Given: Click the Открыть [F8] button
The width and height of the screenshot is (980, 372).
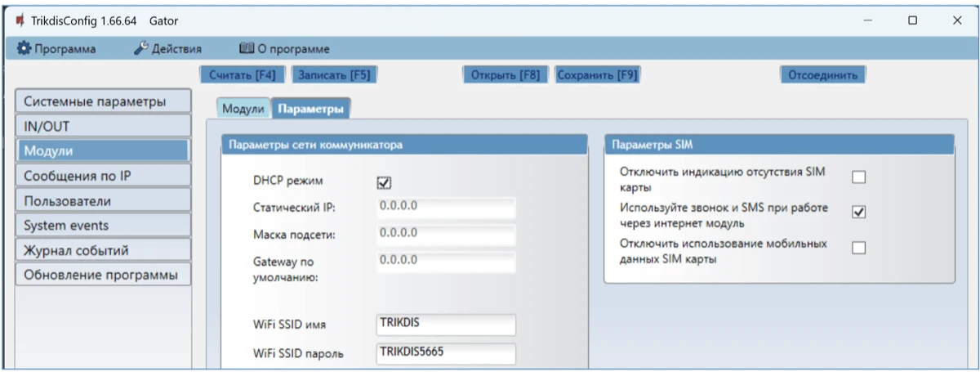Looking at the screenshot, I should coord(506,75).
